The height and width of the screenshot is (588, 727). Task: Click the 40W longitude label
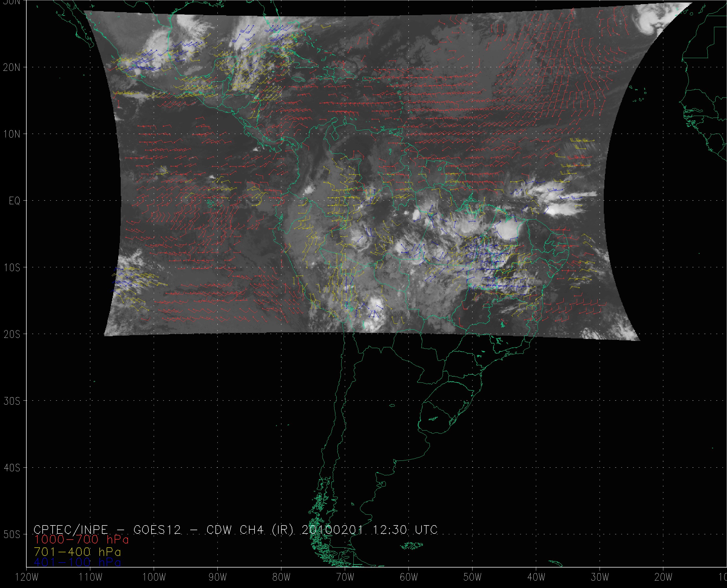(536, 577)
